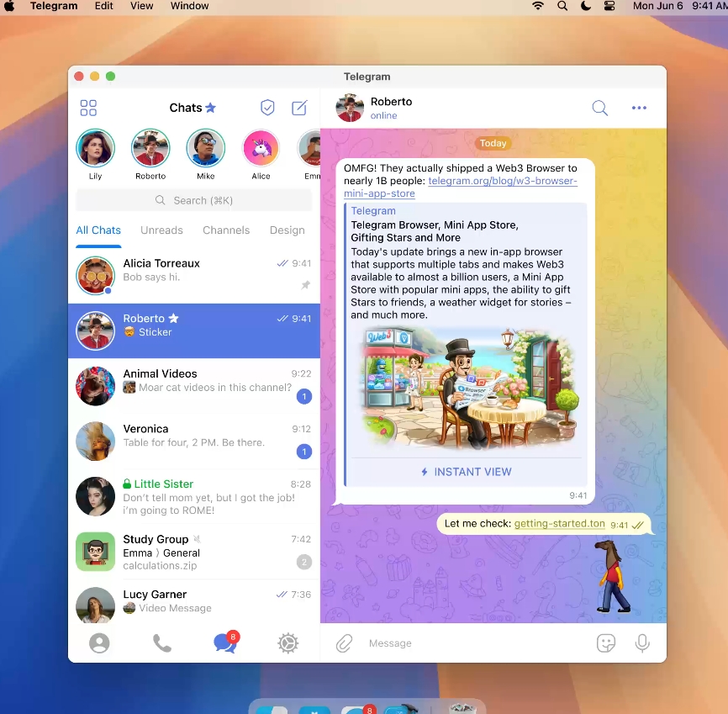Viewport: 728px width, 714px height.
Task: Open the Calls tab phone icon
Action: point(162,643)
